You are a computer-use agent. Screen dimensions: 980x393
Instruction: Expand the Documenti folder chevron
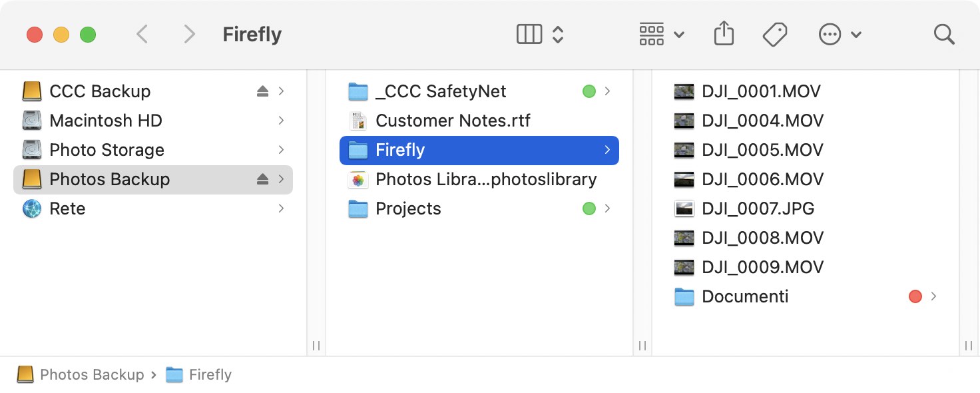[934, 296]
